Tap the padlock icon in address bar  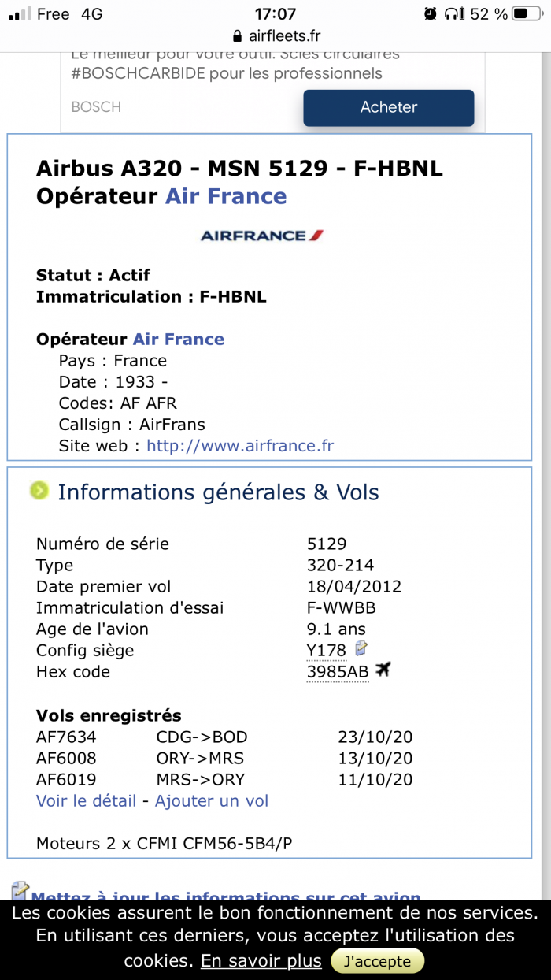tap(237, 35)
